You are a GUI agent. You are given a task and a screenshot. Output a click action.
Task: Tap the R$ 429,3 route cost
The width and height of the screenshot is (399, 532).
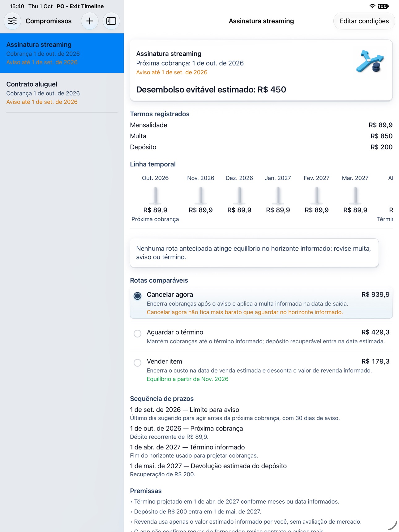(375, 332)
